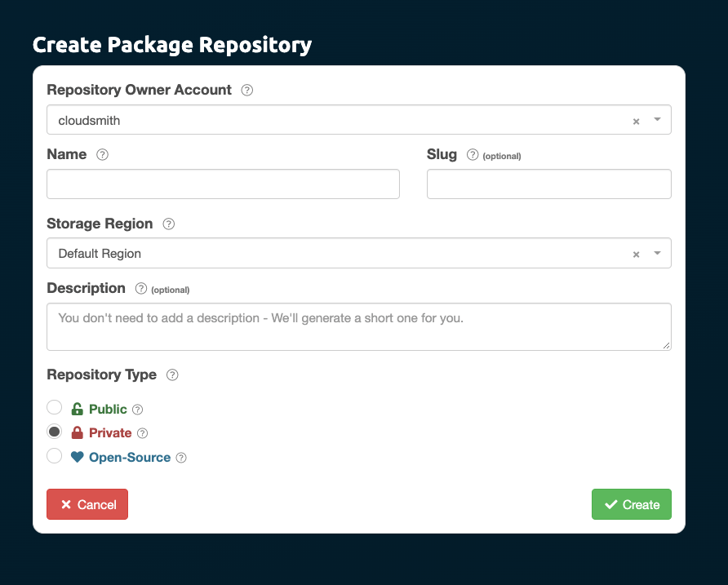Open the Storage Region help tooltip

coord(168,224)
